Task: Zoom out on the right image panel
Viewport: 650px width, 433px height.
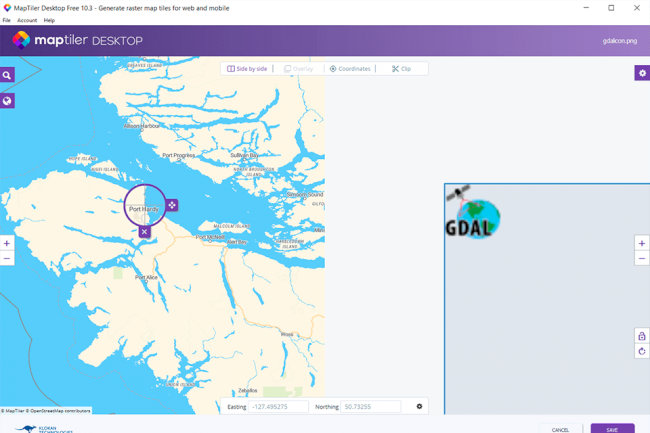Action: point(642,258)
